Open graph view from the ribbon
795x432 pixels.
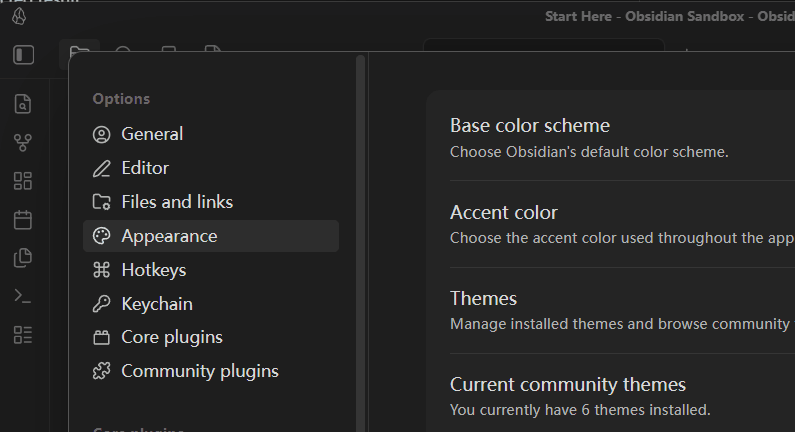pyautogui.click(x=23, y=142)
